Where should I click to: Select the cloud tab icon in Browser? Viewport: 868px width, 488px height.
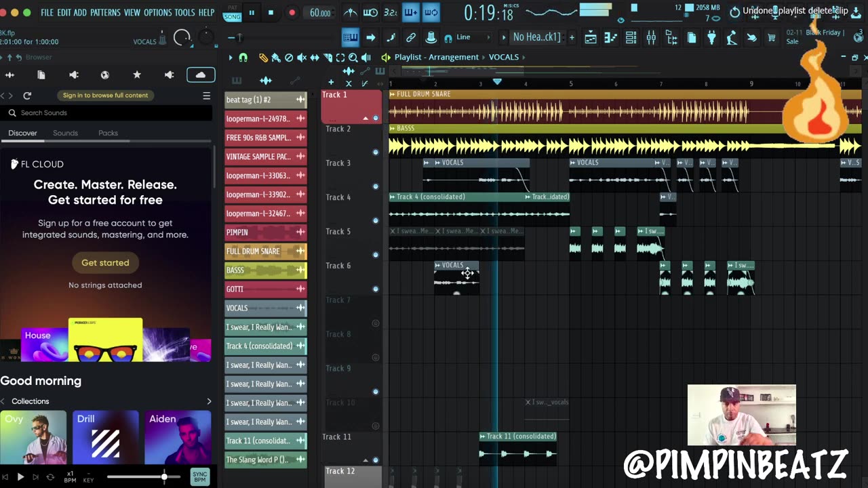[201, 75]
